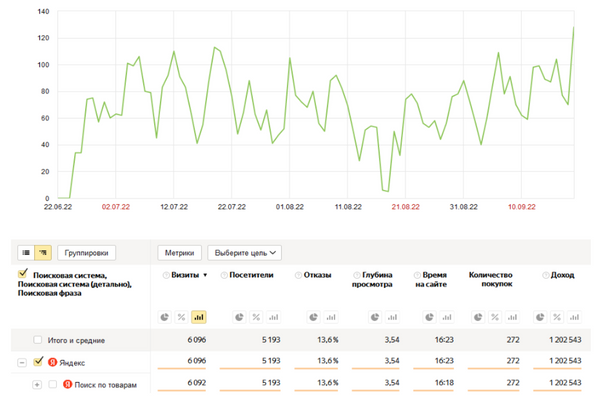Click Яндекс income value 1 202 543

point(565,360)
